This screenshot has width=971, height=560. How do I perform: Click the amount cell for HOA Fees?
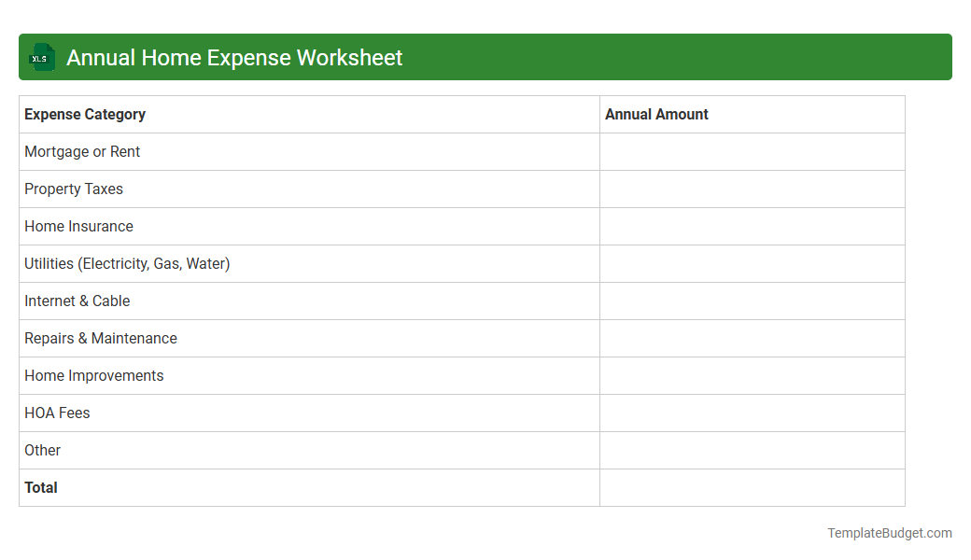(x=752, y=413)
